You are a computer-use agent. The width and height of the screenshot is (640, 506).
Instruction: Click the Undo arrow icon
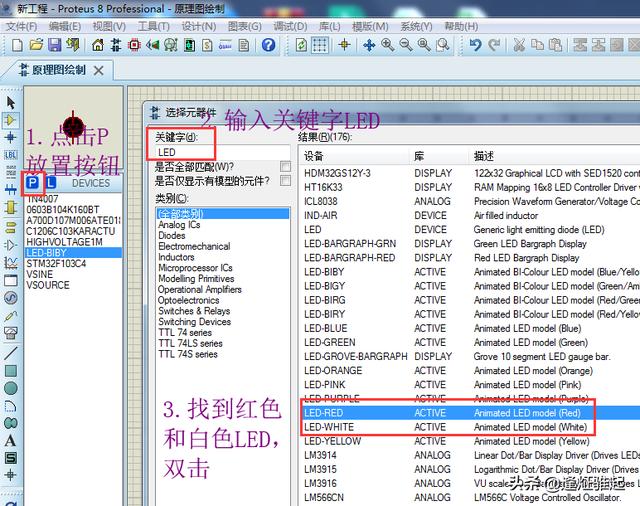click(x=475, y=45)
